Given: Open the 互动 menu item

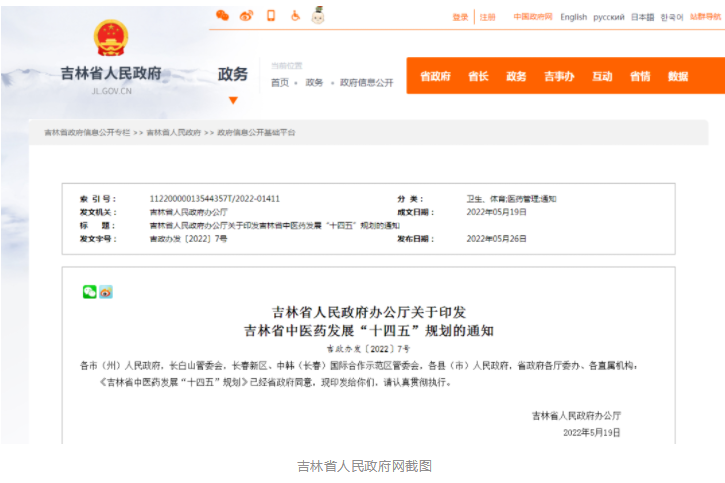Looking at the screenshot, I should point(602,76).
